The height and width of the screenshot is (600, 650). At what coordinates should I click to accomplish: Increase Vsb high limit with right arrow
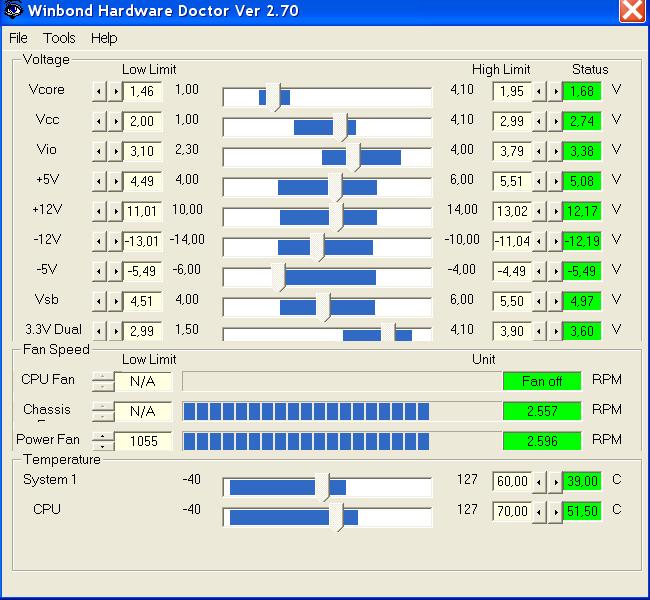point(555,301)
